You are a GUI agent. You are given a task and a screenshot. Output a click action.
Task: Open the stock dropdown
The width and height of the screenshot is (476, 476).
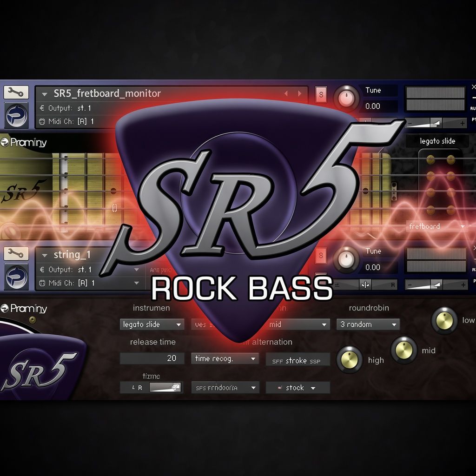(x=297, y=388)
